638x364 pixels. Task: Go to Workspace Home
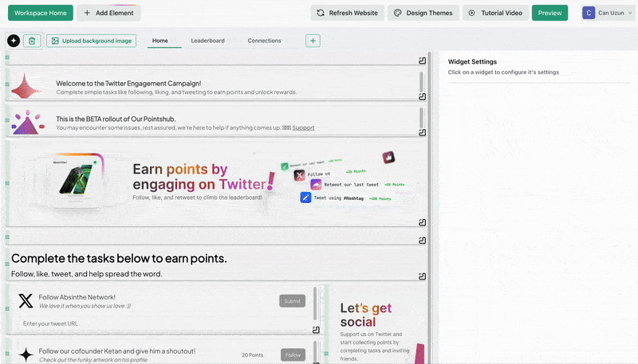coord(41,13)
